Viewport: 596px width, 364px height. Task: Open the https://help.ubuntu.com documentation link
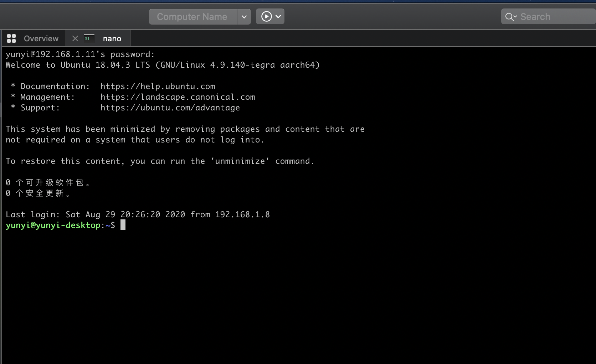coord(157,86)
